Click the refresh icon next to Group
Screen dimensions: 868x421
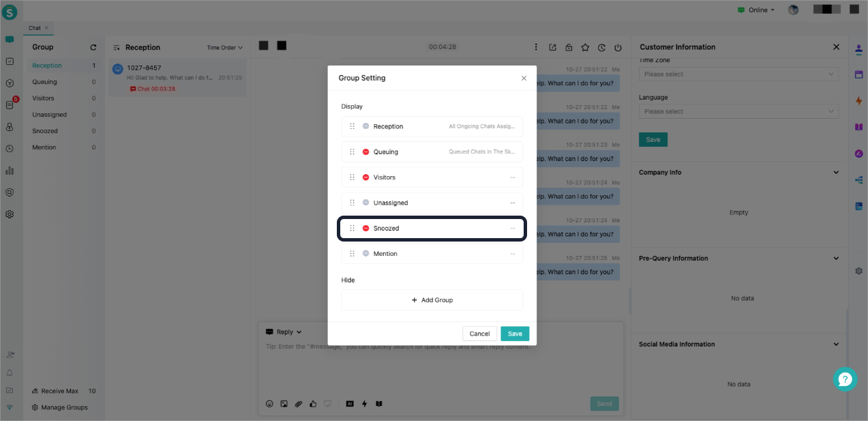click(93, 48)
